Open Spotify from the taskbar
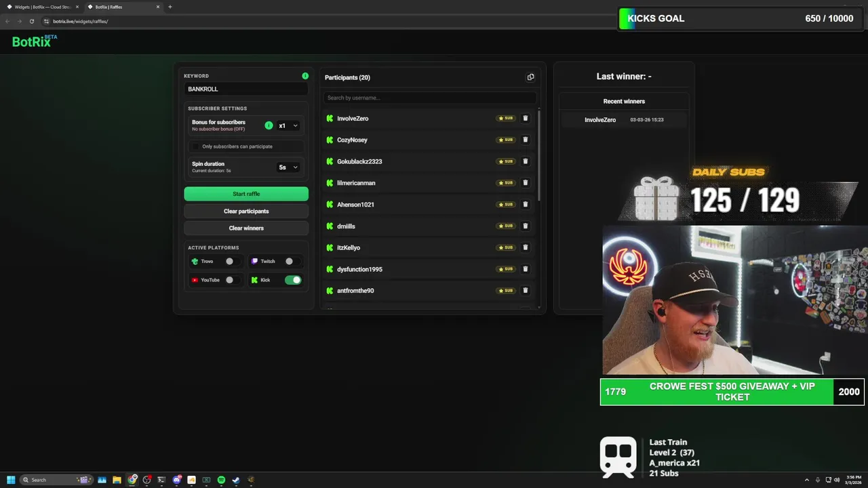Viewport: 868px width, 488px height. [221, 480]
